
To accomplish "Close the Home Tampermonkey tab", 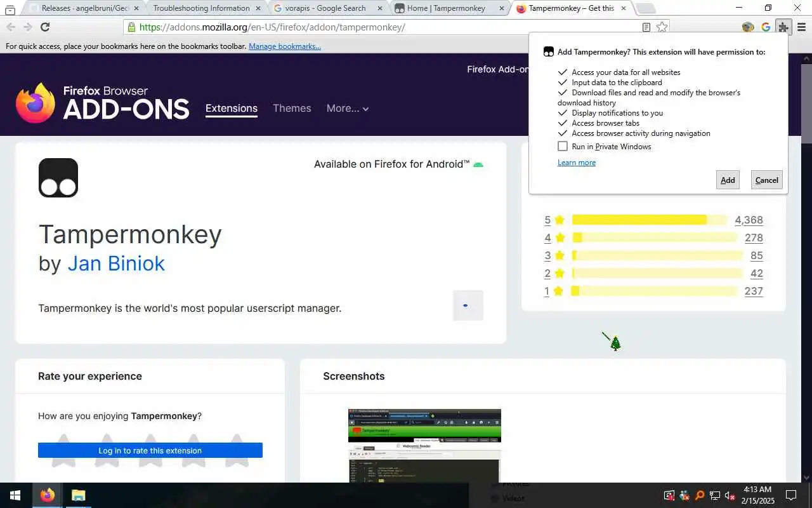I will pyautogui.click(x=501, y=8).
